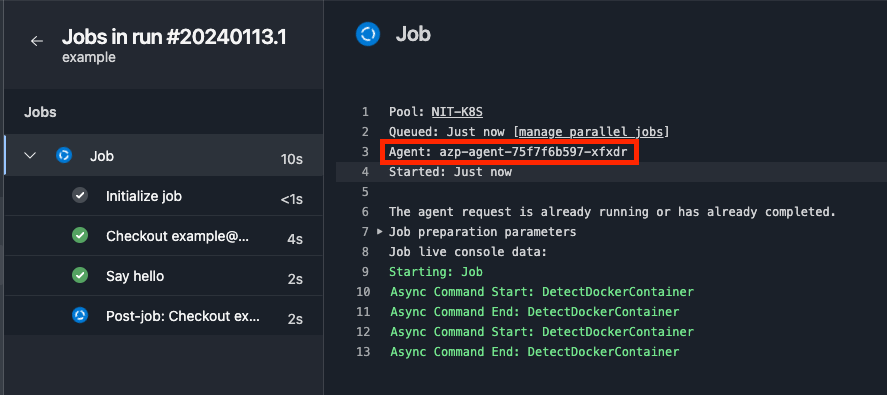Click the <1s duration of Initialize job
887x395 pixels.
(291, 199)
